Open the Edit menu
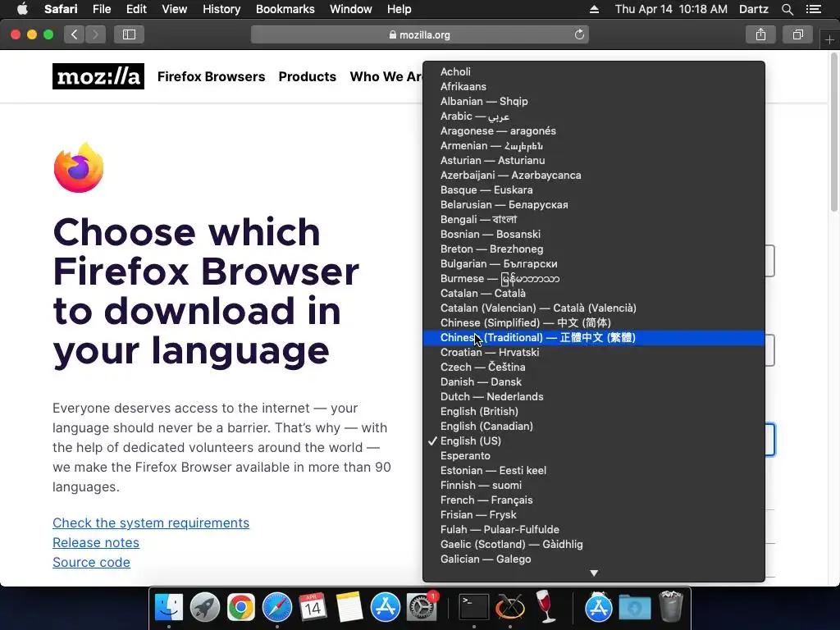Image resolution: width=840 pixels, height=630 pixels. tap(136, 9)
